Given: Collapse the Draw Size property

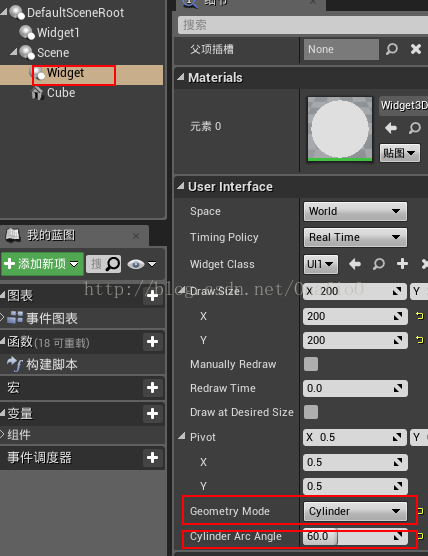Looking at the screenshot, I should tap(182, 291).
